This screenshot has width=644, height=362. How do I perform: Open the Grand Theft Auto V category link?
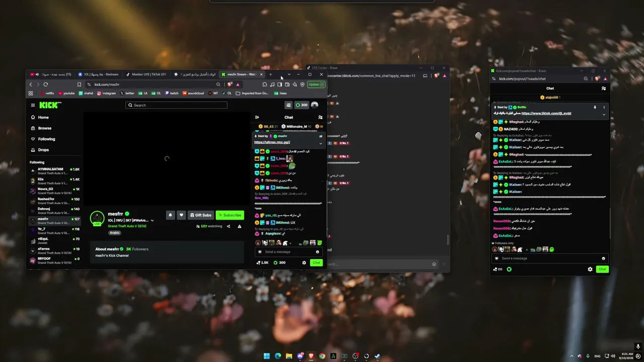[127, 226]
